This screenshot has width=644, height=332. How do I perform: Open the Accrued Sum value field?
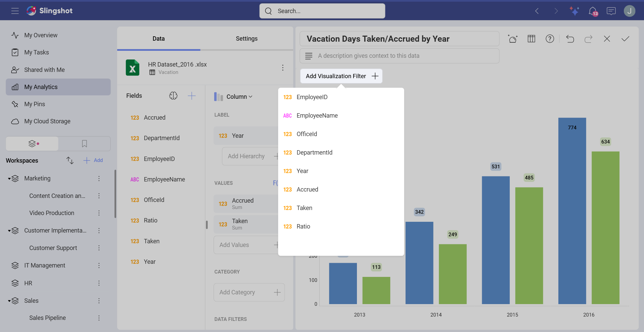(246, 204)
